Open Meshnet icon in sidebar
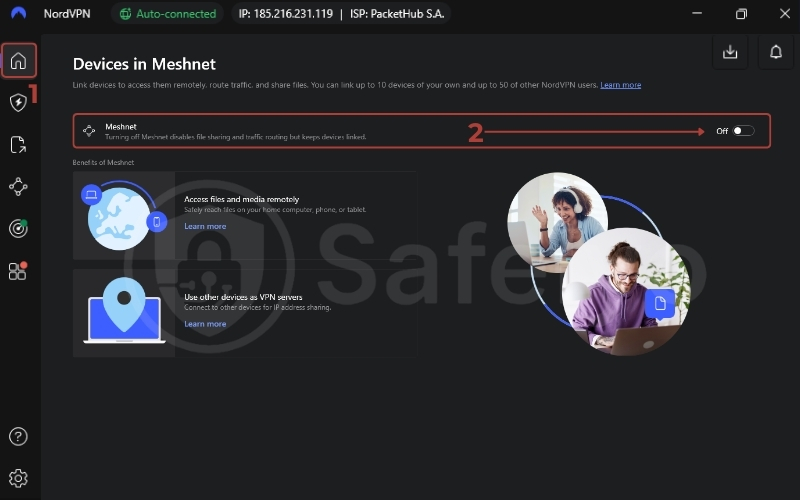This screenshot has width=800, height=500. (x=18, y=187)
